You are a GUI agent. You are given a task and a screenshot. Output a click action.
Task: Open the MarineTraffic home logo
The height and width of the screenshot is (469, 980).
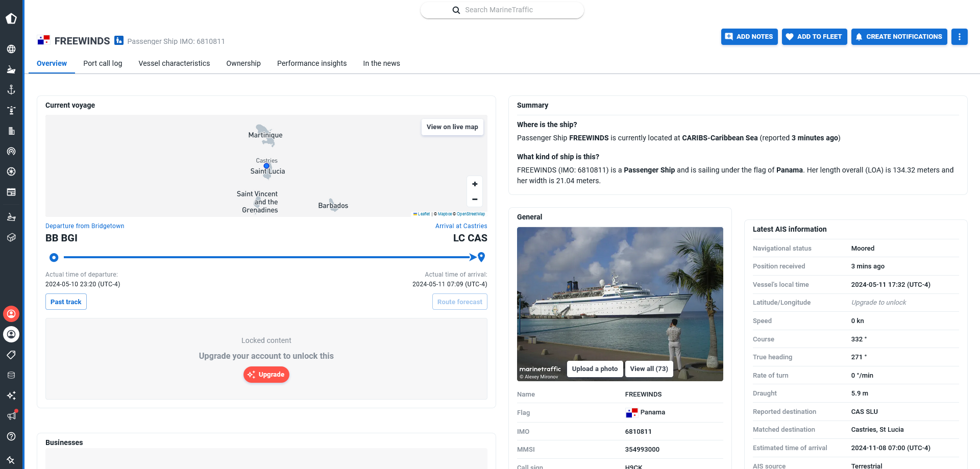(11, 18)
